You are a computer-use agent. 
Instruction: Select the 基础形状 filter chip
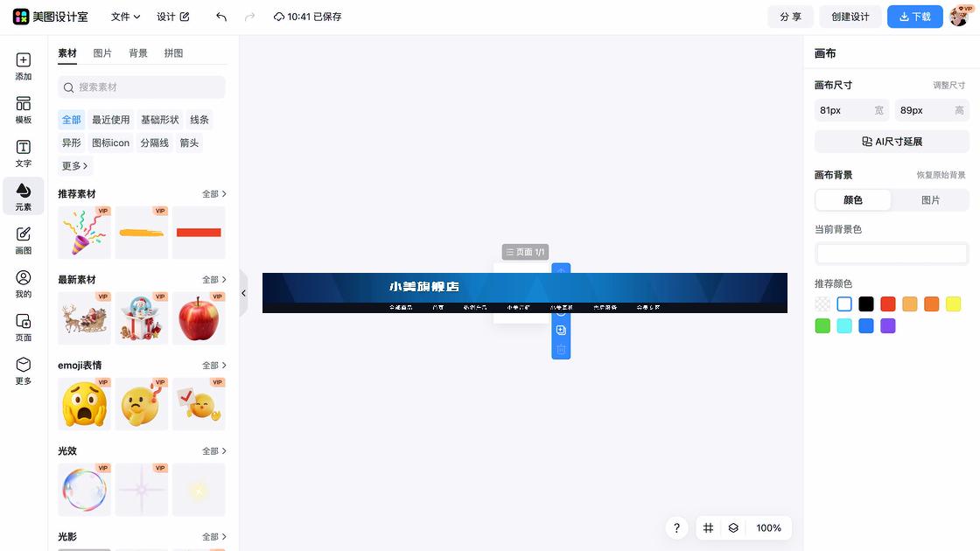click(x=158, y=119)
